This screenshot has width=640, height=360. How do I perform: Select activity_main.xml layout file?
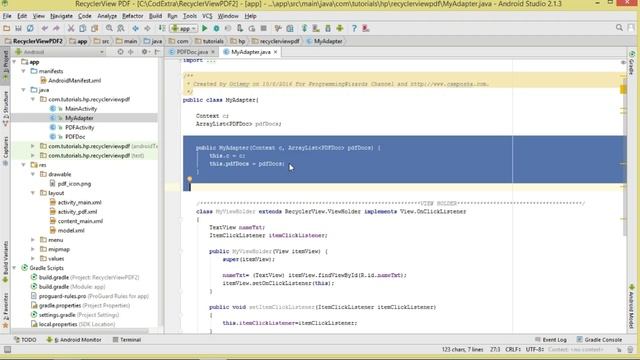coord(80,202)
